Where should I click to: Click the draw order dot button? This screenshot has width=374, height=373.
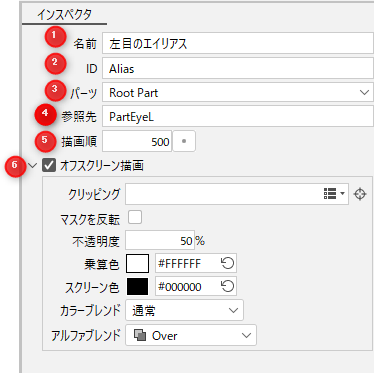(184, 141)
